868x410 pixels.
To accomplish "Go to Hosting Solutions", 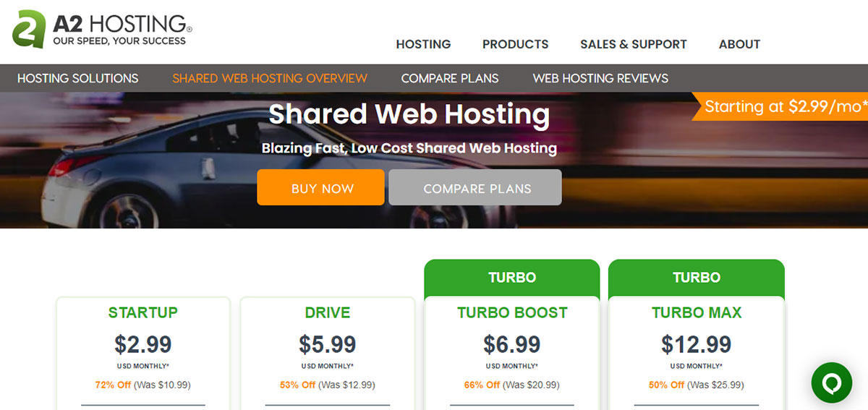I will pyautogui.click(x=77, y=78).
